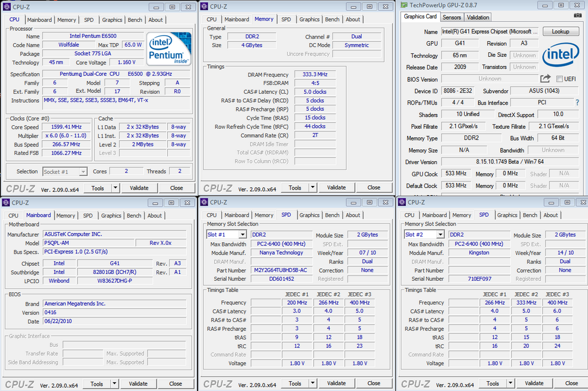Select the Graphics tab in the Motherboard window
The width and height of the screenshot is (588, 391).
point(111,215)
